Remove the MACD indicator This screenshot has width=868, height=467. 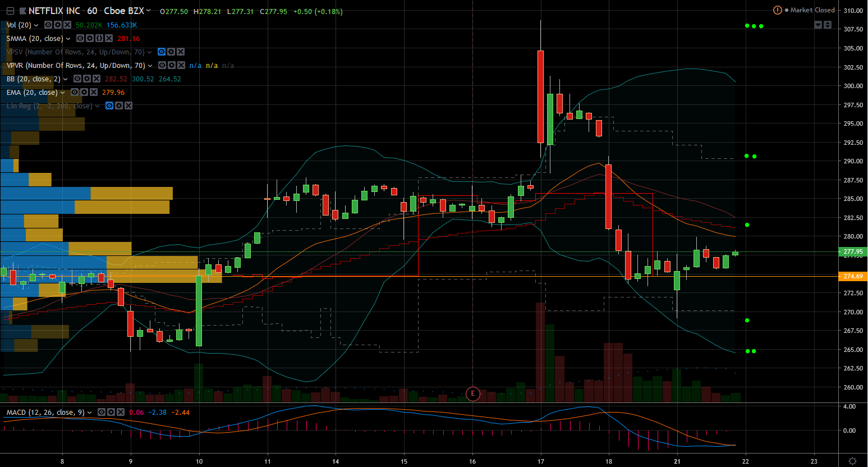pos(121,413)
